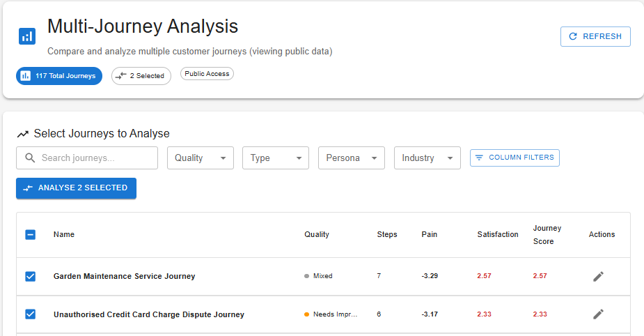Deselect Unauthorised Credit Card Charge Dispute checkbox
Screen dimensions: 644x336
[30, 314]
